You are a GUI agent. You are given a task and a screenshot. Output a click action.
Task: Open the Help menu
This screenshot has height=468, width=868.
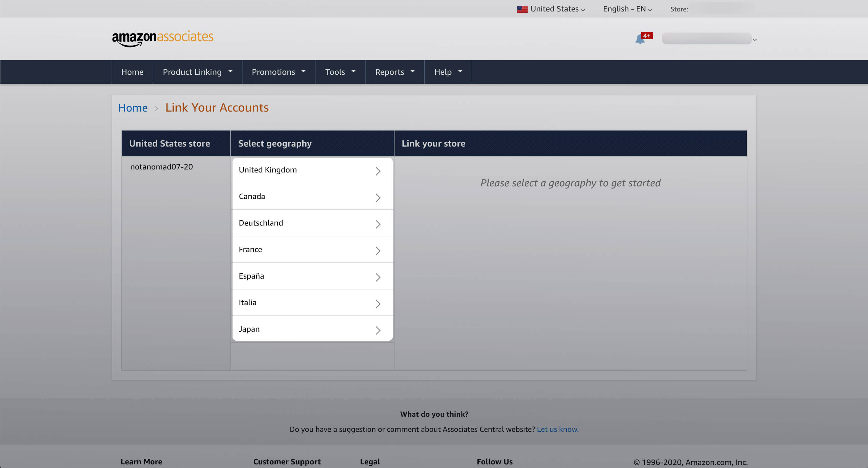tap(448, 72)
